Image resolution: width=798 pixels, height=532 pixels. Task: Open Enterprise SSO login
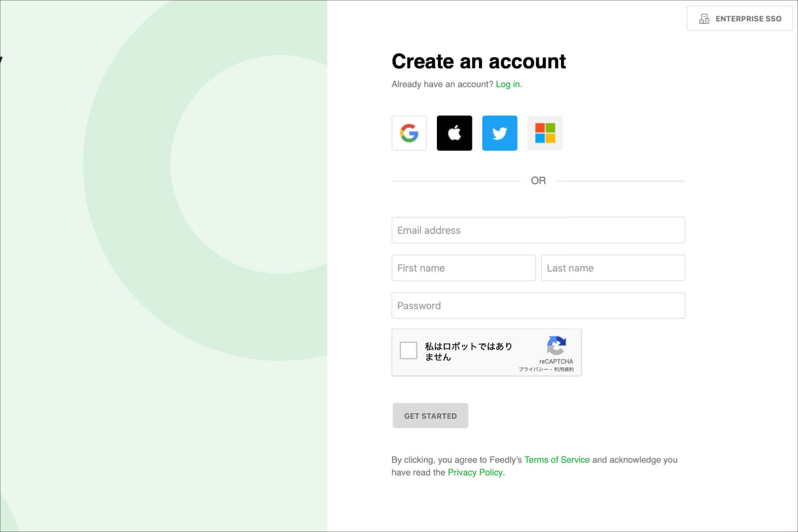[x=740, y=18]
